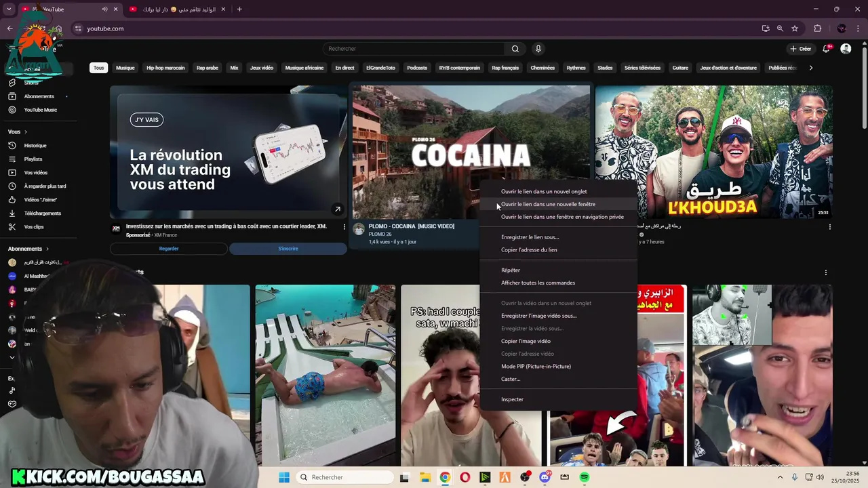The width and height of the screenshot is (868, 488).
Task: Close the first YouTube tab
Action: (115, 9)
